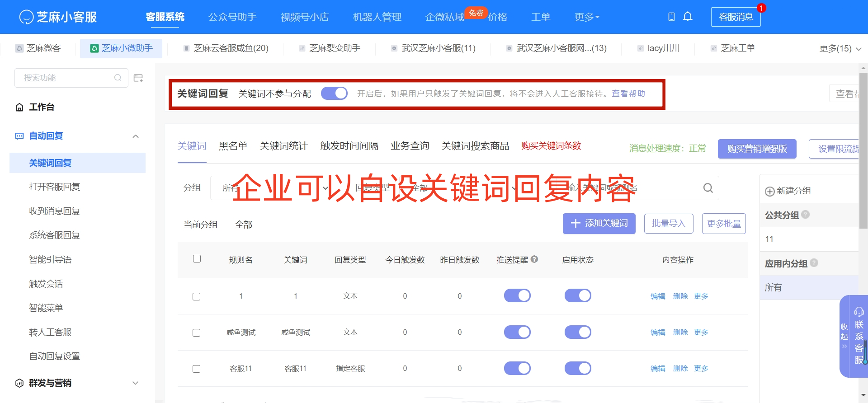Open 机器人管理 top menu
This screenshot has width=868, height=403.
click(x=377, y=17)
